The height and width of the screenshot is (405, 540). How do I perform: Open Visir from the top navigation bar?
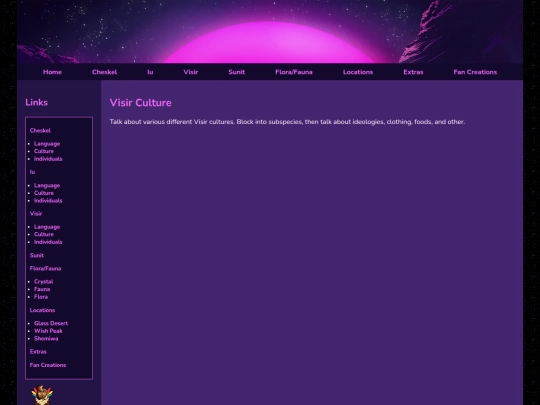tap(191, 72)
